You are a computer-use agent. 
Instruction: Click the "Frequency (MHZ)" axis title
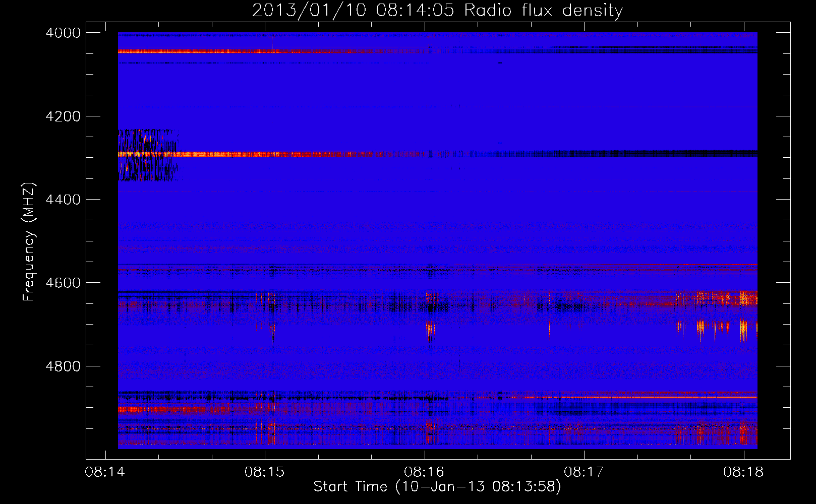(x=29, y=242)
